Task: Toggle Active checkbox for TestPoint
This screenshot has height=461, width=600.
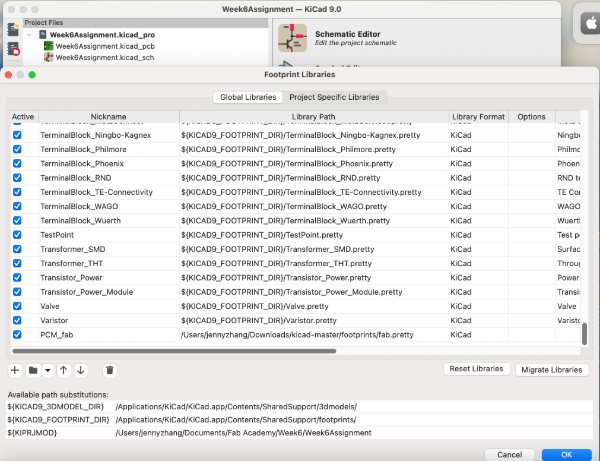Action: click(x=17, y=235)
